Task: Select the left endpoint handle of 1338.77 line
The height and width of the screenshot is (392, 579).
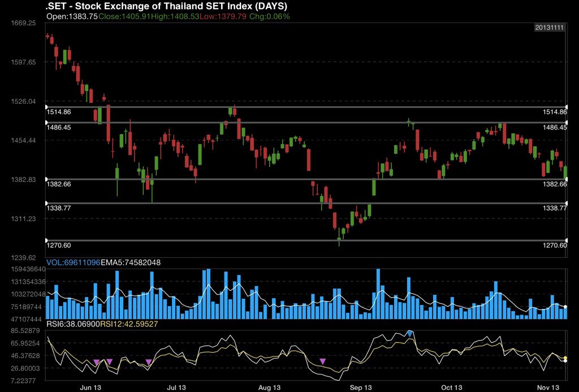Action: tap(46, 203)
